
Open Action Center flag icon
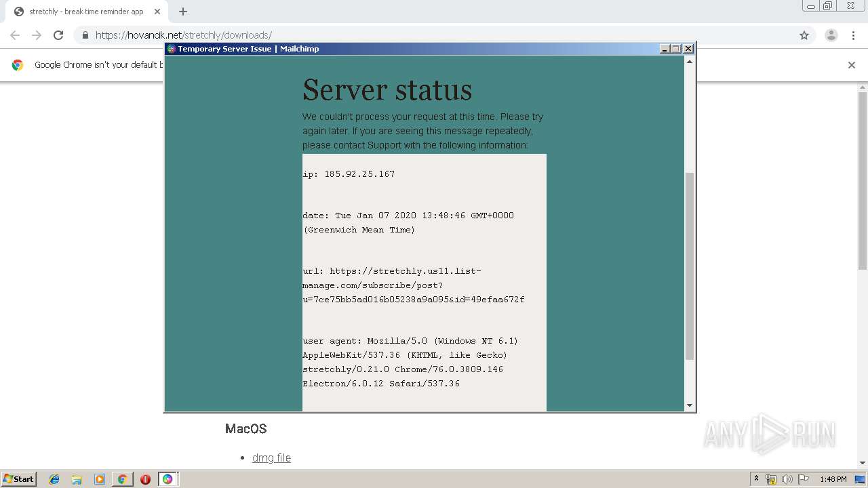click(x=804, y=479)
